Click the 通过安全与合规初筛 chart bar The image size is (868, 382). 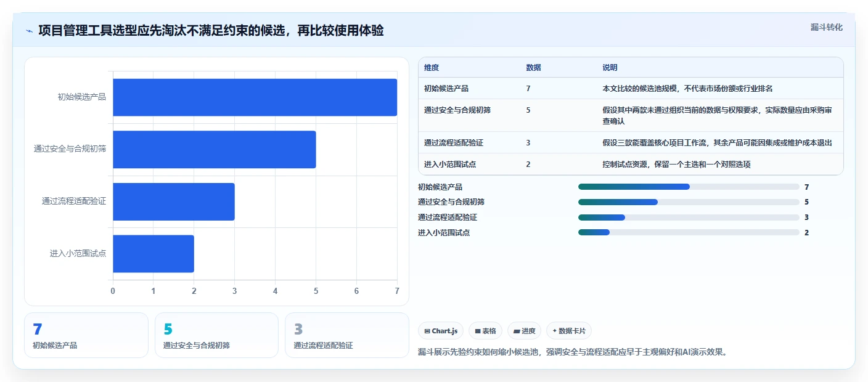(x=215, y=149)
